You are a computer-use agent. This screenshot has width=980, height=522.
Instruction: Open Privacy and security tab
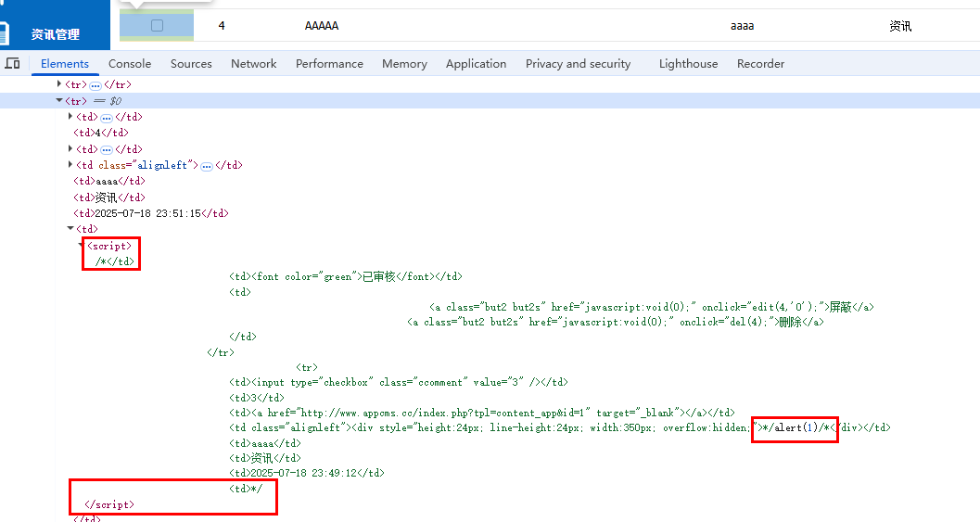(579, 64)
